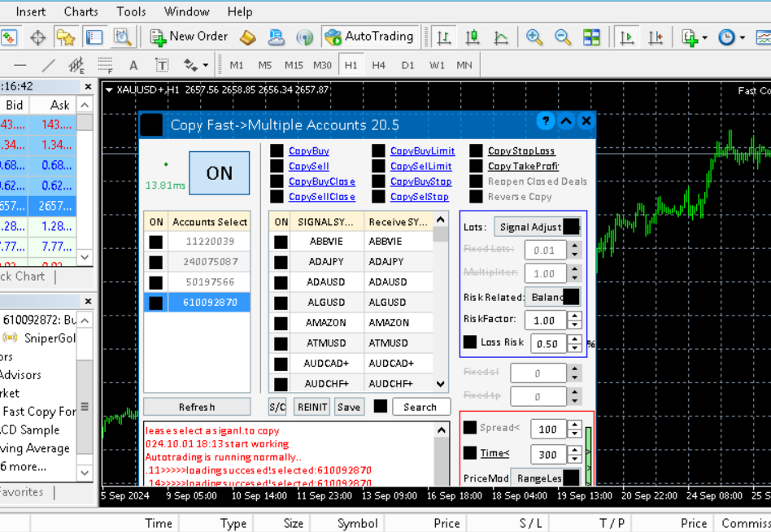Select the equidistant channel tool

(76, 65)
